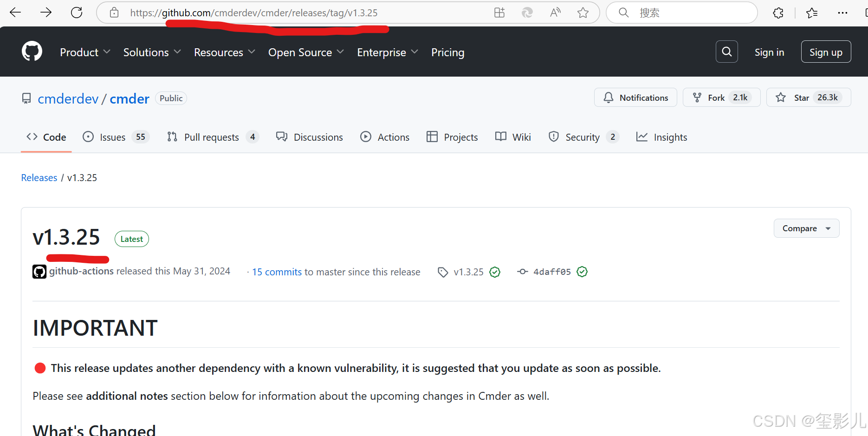View site info via the address bar lock icon
This screenshot has height=436, width=868.
[114, 13]
